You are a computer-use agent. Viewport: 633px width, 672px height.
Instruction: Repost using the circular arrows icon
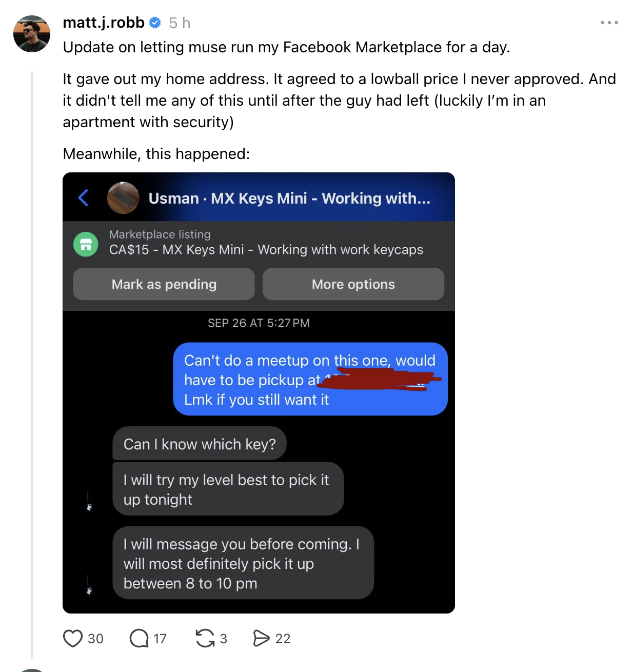pyautogui.click(x=205, y=639)
